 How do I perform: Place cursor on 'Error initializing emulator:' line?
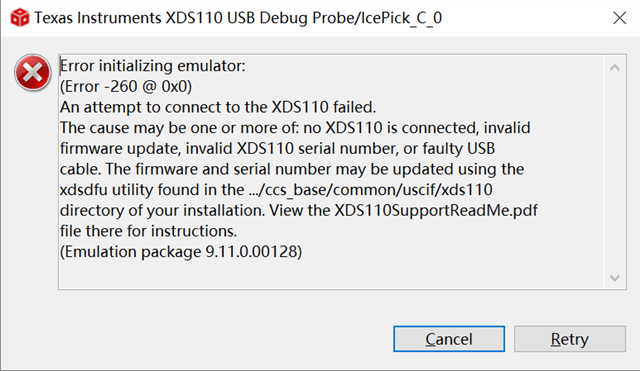153,66
